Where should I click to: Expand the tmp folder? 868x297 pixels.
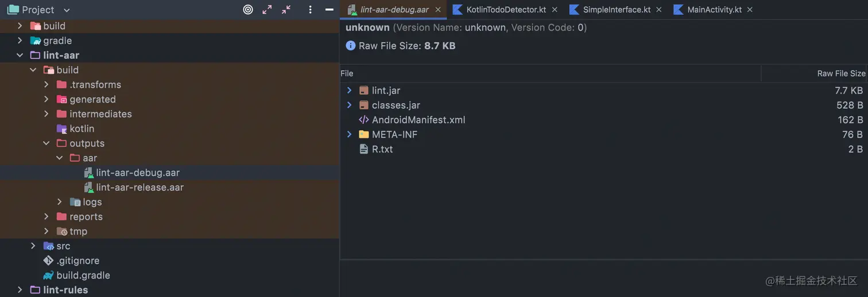coord(46,232)
